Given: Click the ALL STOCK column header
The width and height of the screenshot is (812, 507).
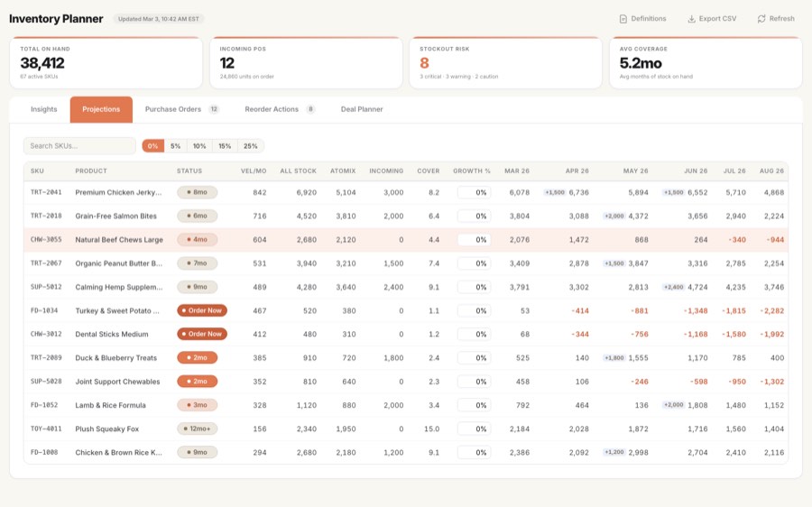Looking at the screenshot, I should (x=299, y=171).
